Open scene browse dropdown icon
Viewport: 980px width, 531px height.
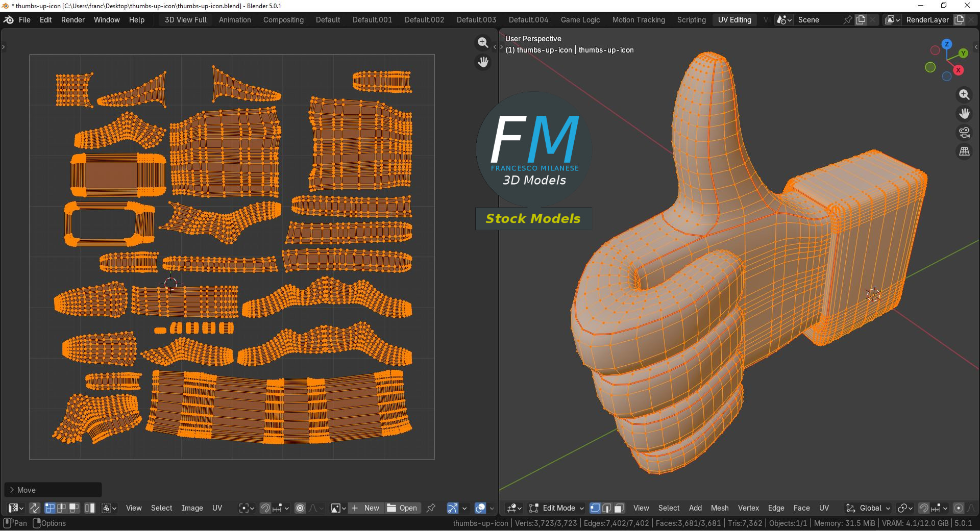click(x=784, y=20)
